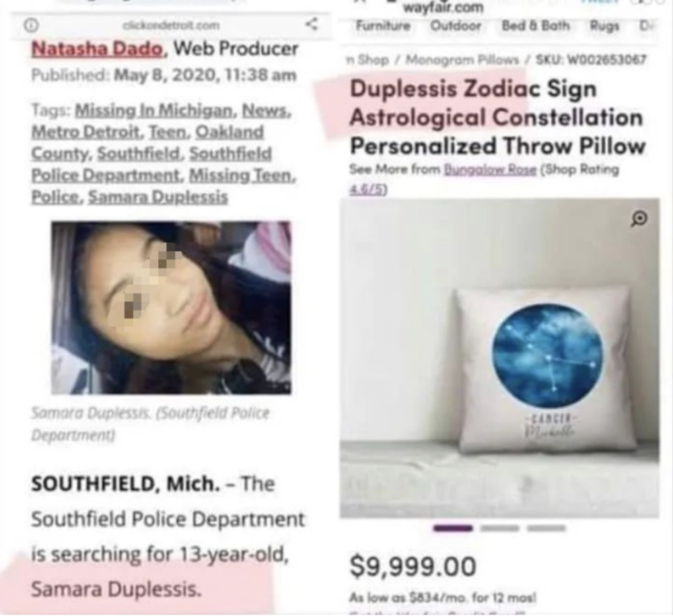This screenshot has width=673, height=616.
Task: Open the Furniture menu on Wayfair
Action: (x=383, y=26)
